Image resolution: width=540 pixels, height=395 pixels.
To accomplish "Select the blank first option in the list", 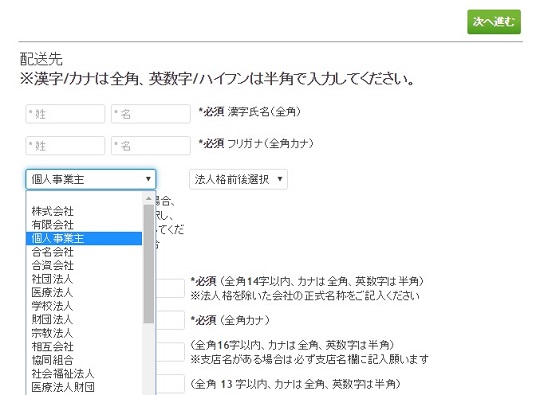I will 84,198.
